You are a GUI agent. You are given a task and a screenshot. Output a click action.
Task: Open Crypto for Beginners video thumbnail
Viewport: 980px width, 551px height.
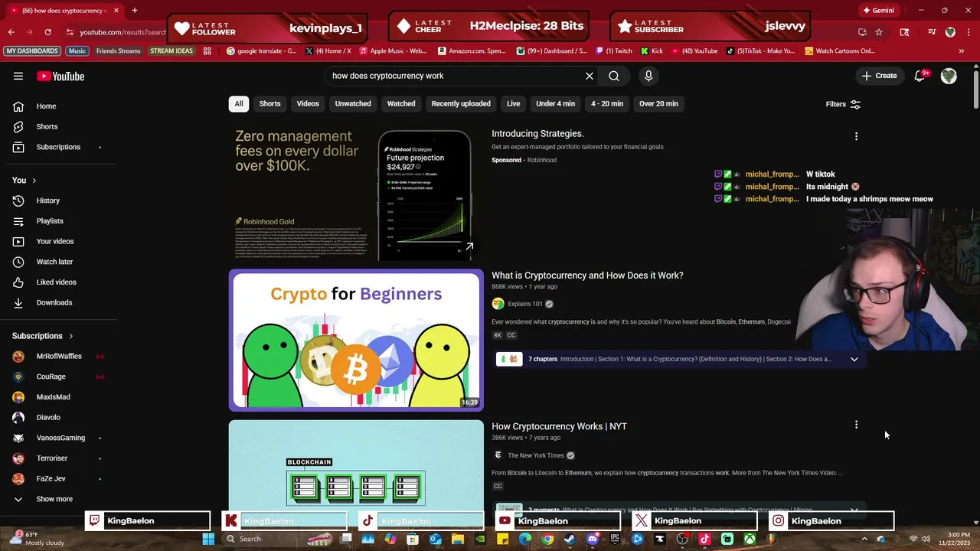click(x=356, y=340)
